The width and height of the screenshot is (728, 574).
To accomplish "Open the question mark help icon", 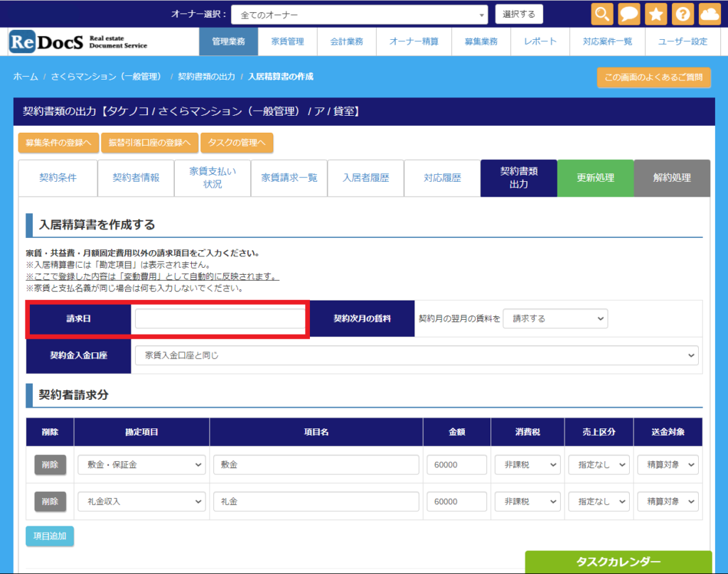I will click(682, 14).
